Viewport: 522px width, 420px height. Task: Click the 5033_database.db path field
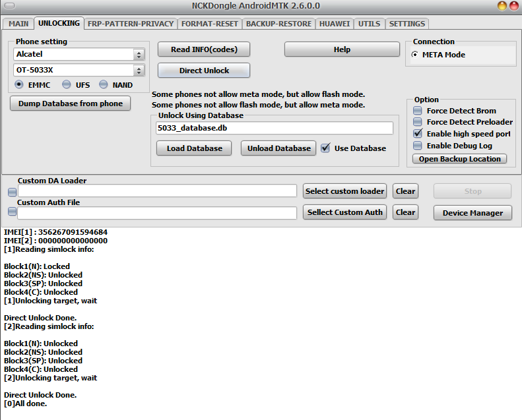pos(275,128)
